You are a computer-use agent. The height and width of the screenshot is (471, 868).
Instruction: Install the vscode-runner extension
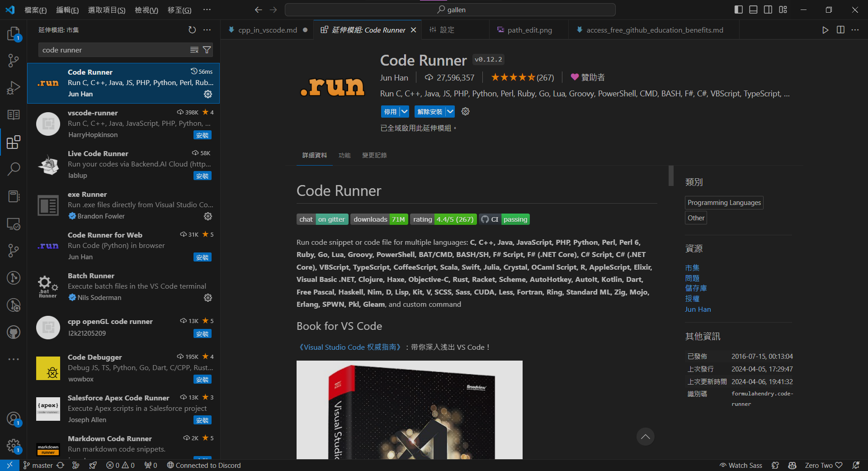202,135
